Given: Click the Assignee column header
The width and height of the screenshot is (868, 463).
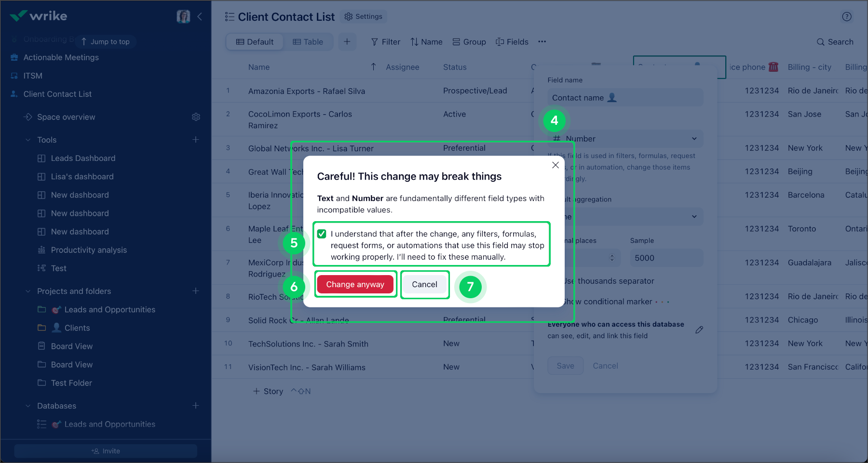Looking at the screenshot, I should [403, 67].
